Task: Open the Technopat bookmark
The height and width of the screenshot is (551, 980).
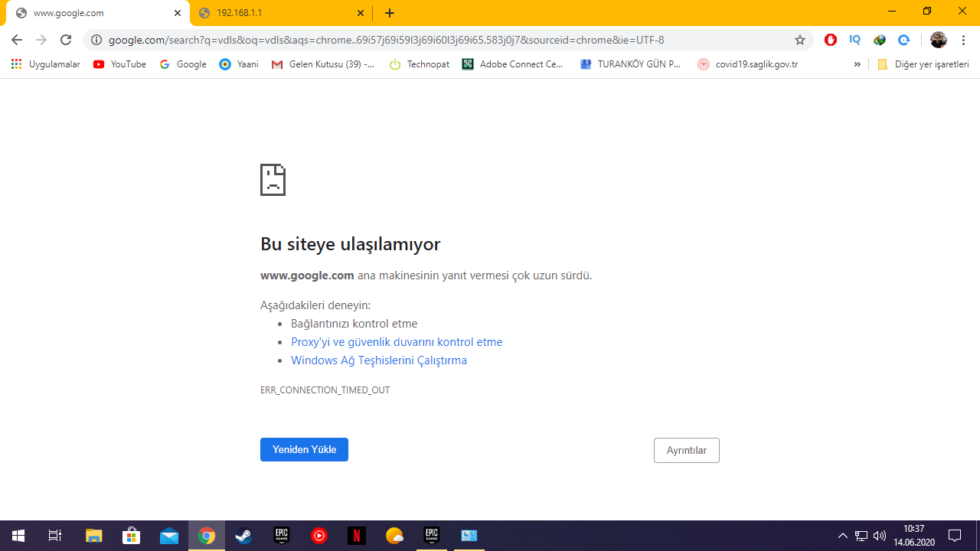Action: (420, 64)
